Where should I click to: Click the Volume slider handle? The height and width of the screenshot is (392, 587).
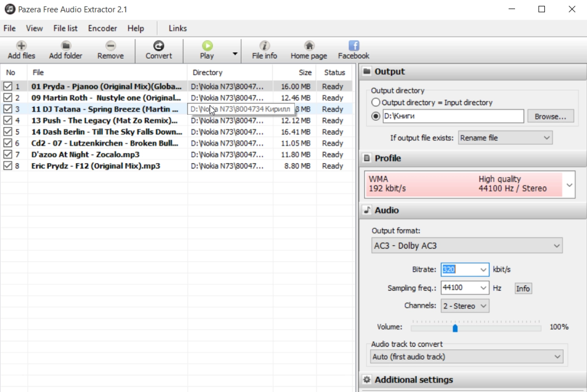tap(455, 328)
